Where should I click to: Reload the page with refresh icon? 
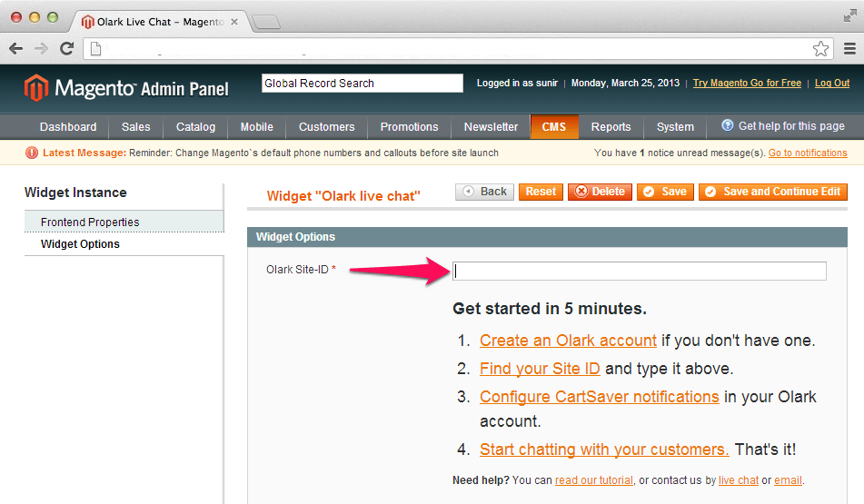click(x=66, y=49)
